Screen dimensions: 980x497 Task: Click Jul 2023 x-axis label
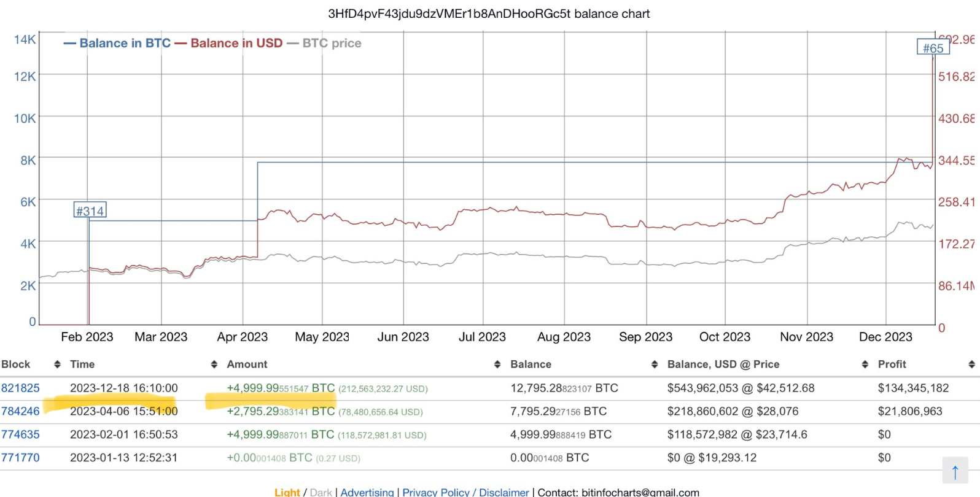[482, 337]
